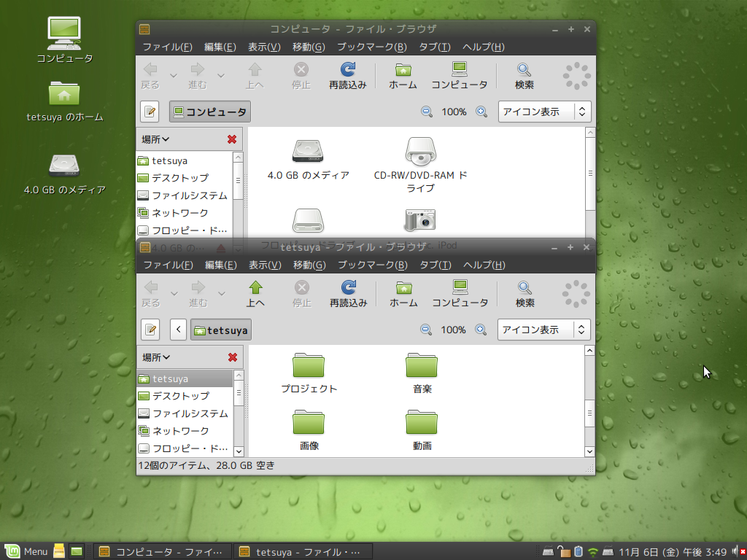Viewport: 747px width, 560px height.
Task: Click 検索 in the コンピュータ window toolbar
Action: 524,76
